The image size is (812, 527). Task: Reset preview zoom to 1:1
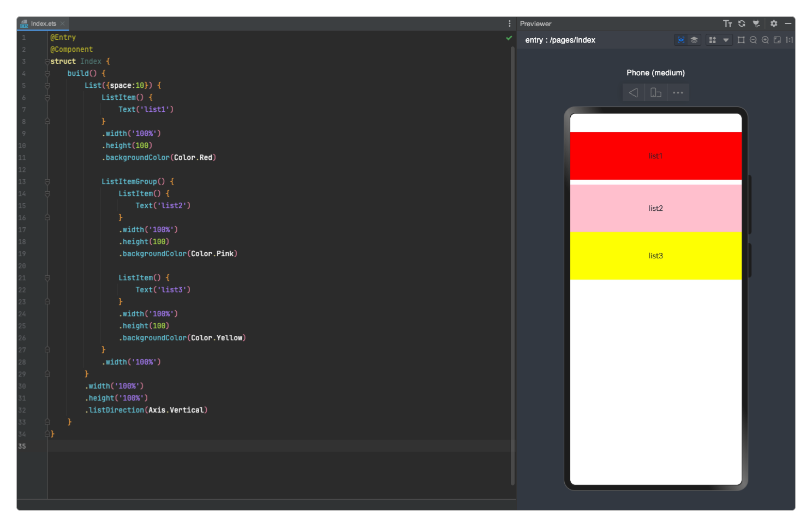click(x=789, y=40)
